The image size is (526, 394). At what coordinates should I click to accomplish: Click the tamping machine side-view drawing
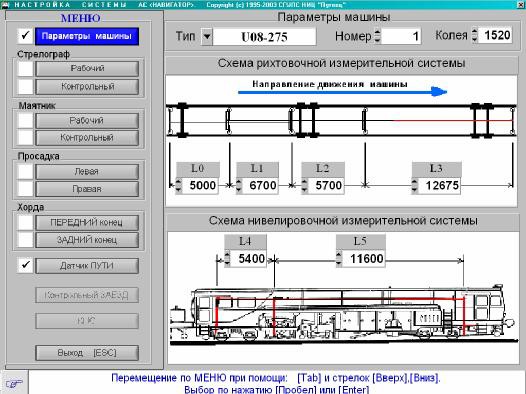[x=343, y=315]
